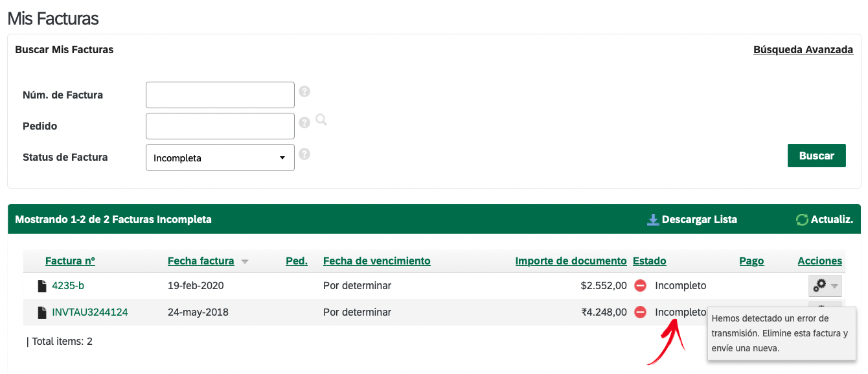The image size is (868, 374).
Task: Sort by Fecha de vencimiento header
Action: pyautogui.click(x=376, y=261)
